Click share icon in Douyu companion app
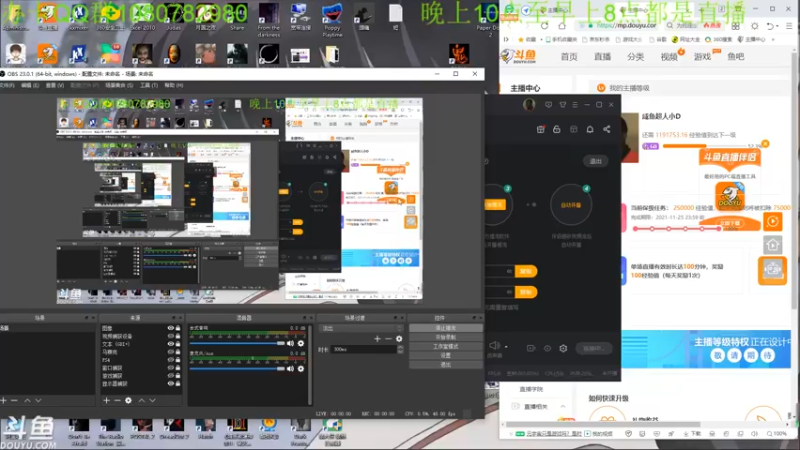Image resolution: width=800 pixels, height=450 pixels. [x=607, y=129]
